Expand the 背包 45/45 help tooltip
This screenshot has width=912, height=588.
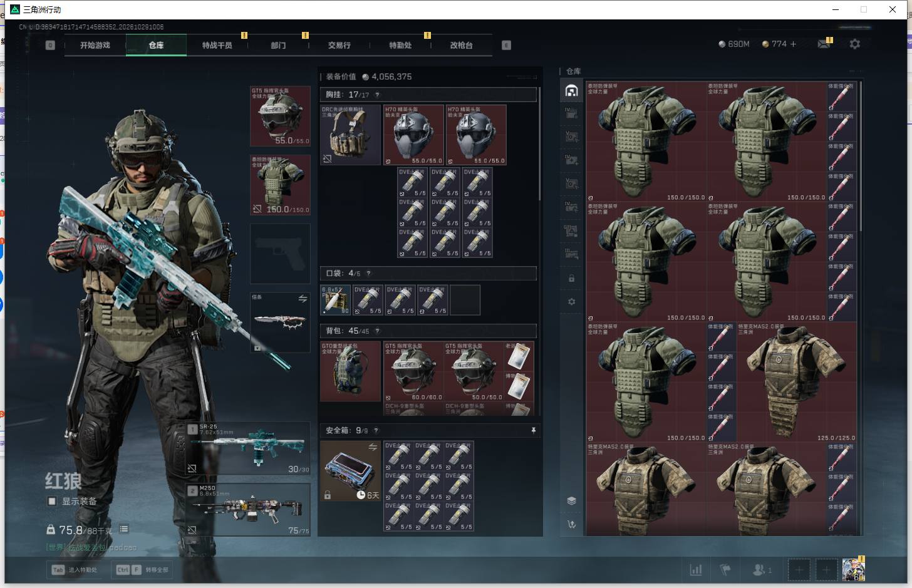click(377, 331)
